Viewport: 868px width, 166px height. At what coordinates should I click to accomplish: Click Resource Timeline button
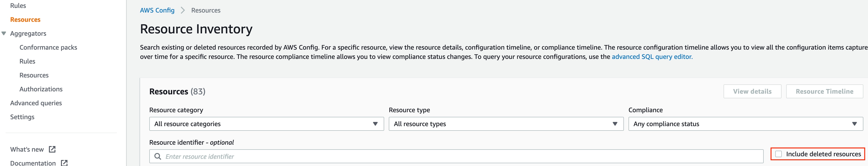click(825, 91)
